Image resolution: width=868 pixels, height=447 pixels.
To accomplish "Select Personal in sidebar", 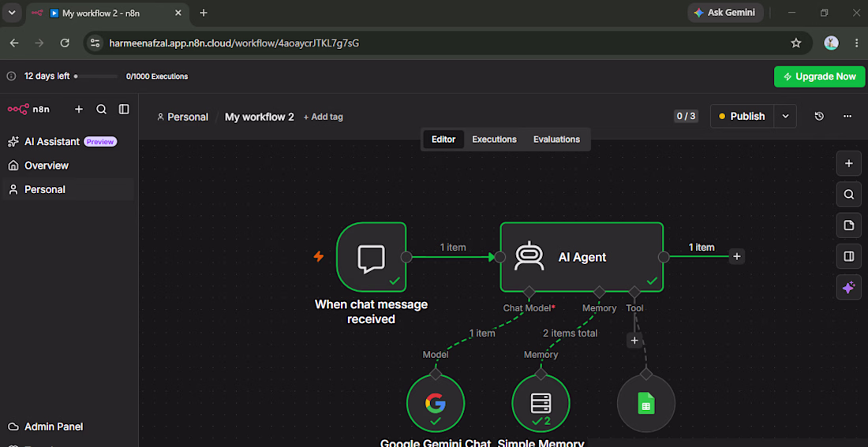I will (x=68, y=189).
